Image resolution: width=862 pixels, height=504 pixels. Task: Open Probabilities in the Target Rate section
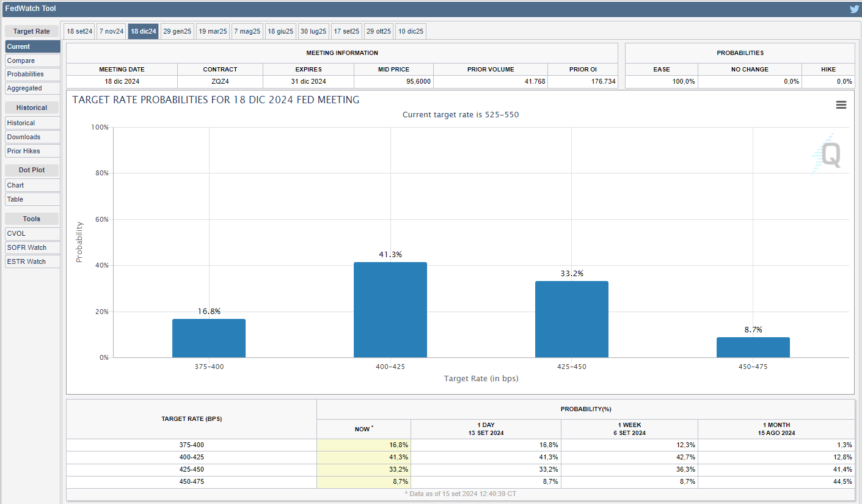[x=32, y=74]
